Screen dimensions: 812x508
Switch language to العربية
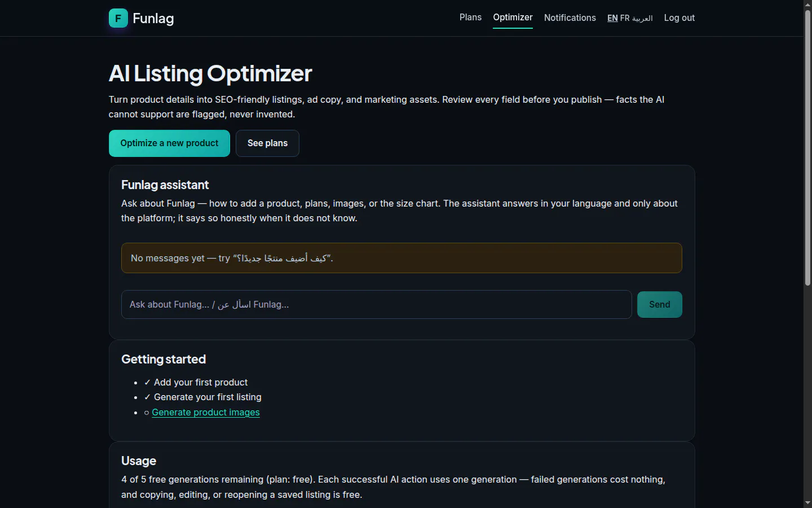(642, 18)
